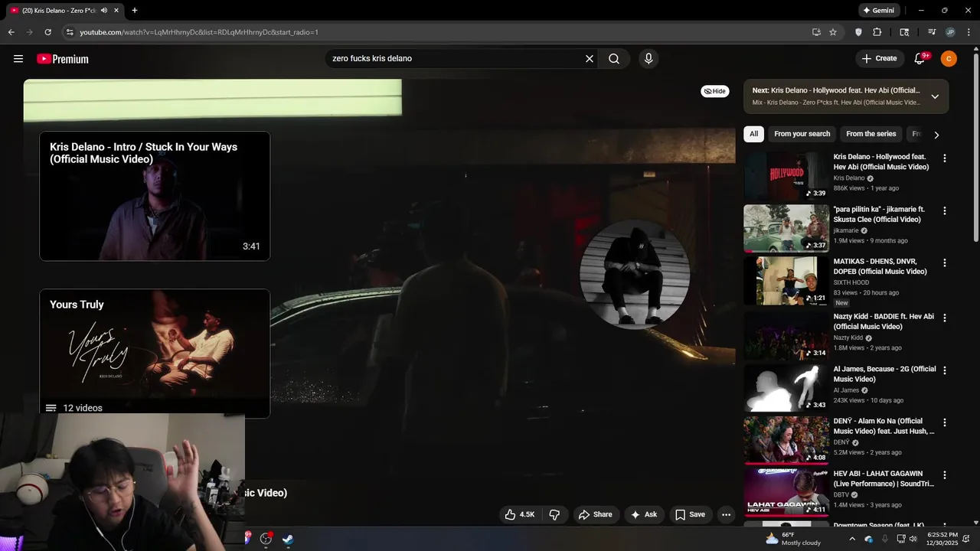This screenshot has height=551, width=980.
Task: Start voice search with the microphone
Action: [648, 59]
